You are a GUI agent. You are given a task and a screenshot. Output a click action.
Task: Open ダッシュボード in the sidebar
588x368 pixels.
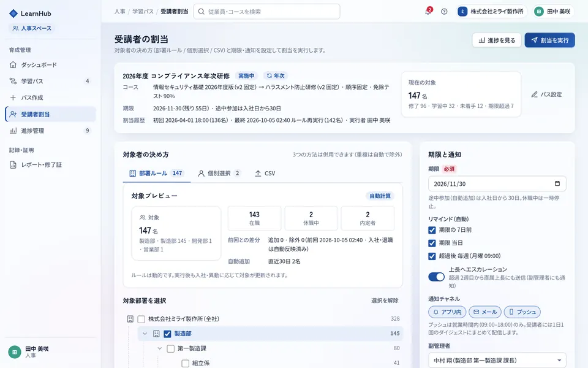tap(51, 64)
